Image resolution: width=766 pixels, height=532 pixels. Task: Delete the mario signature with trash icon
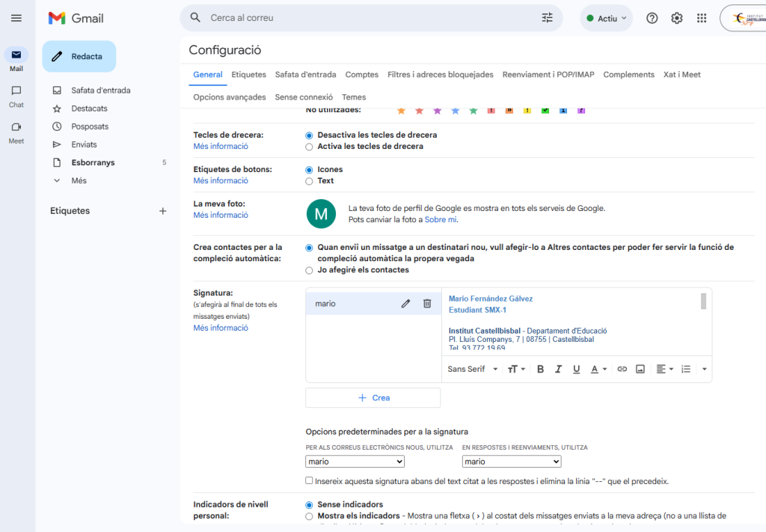[427, 304]
